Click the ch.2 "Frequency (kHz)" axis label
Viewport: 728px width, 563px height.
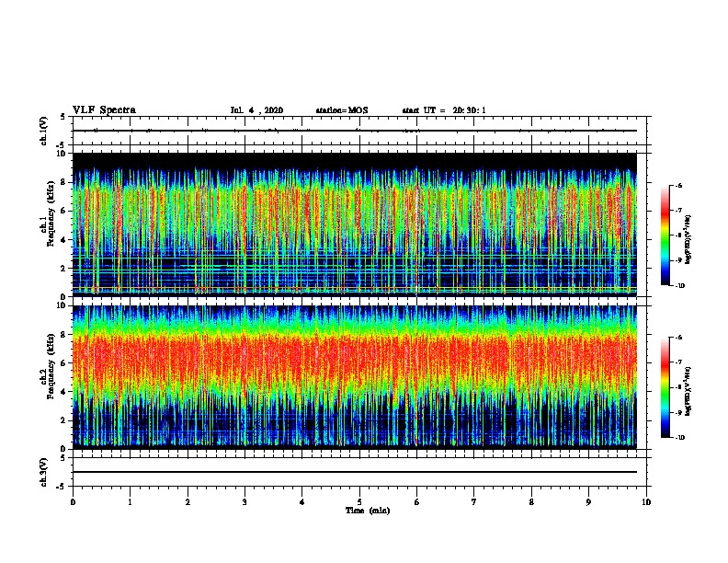click(x=51, y=366)
